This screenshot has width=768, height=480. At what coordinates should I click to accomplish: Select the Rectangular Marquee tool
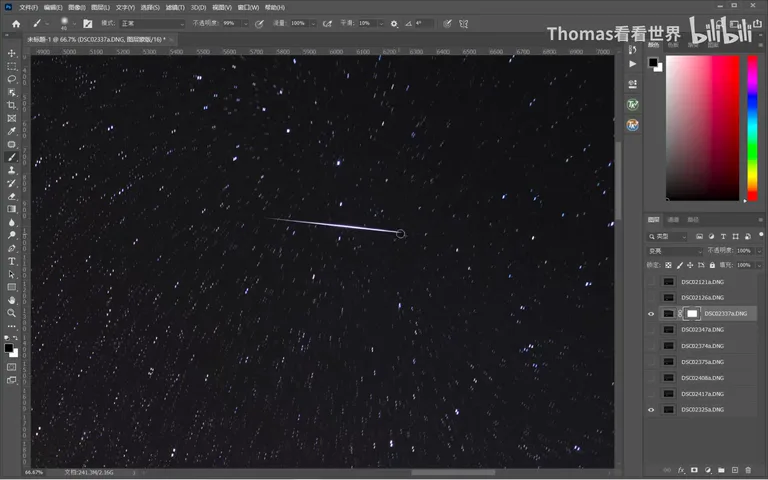[x=12, y=66]
